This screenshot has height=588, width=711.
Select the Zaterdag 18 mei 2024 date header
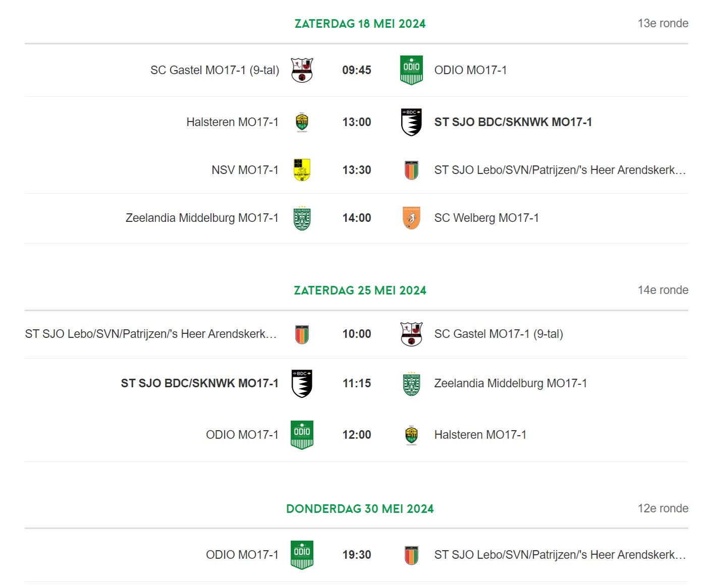pyautogui.click(x=360, y=24)
